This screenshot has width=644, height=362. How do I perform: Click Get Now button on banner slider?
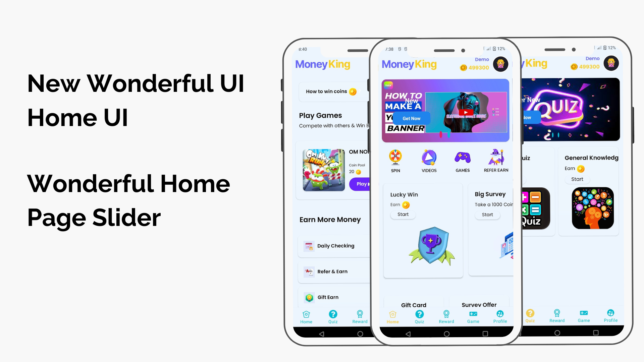point(411,118)
